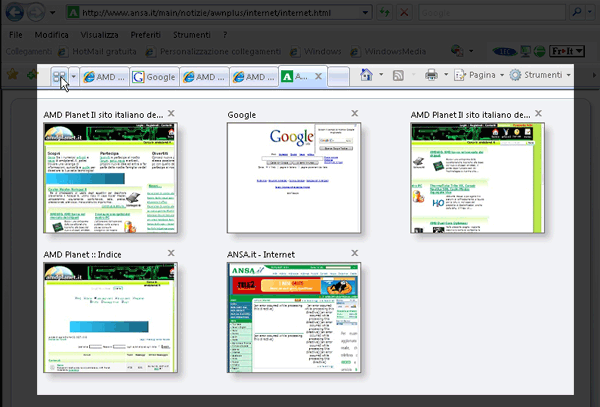This screenshot has height=407, width=600.
Task: Close the active ANSA tab
Action: pyautogui.click(x=318, y=77)
